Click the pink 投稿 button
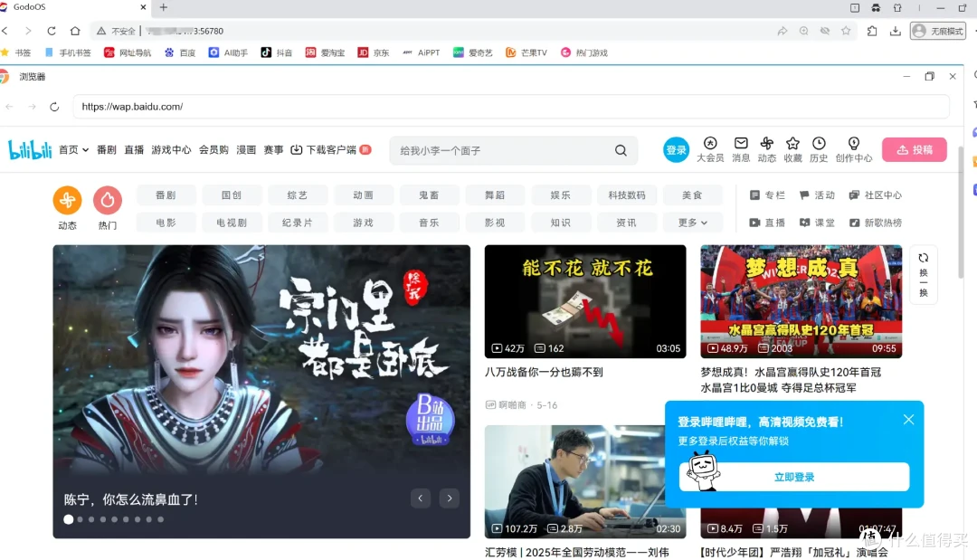This screenshot has height=560, width=977. [914, 149]
